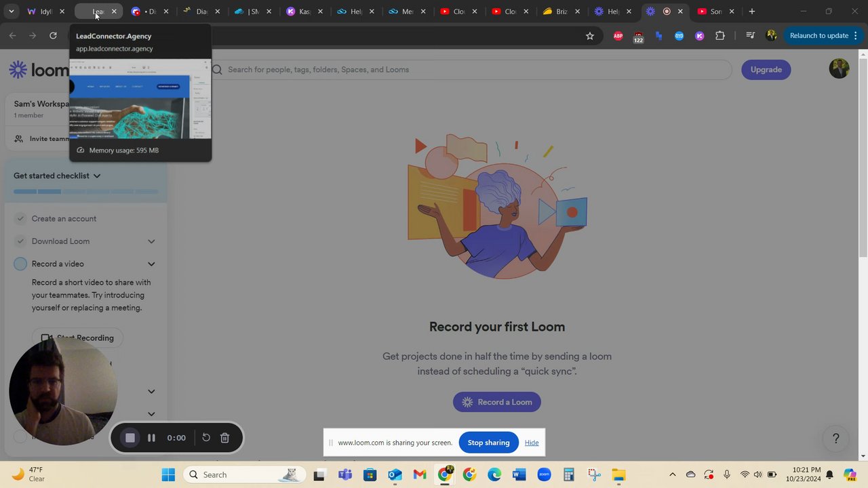The image size is (868, 488).
Task: Show hidden system tray icons
Action: [672, 474]
